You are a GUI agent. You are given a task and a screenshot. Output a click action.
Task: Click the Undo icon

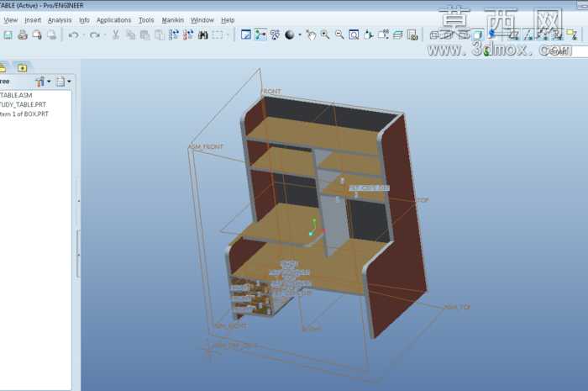tap(74, 35)
